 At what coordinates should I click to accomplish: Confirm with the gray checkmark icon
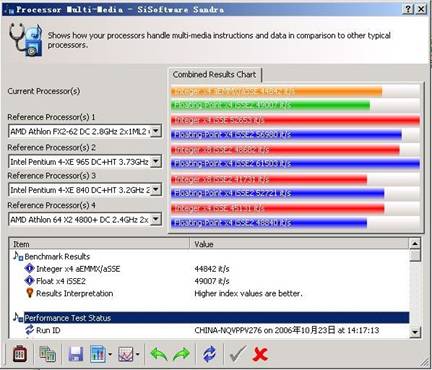tap(238, 353)
